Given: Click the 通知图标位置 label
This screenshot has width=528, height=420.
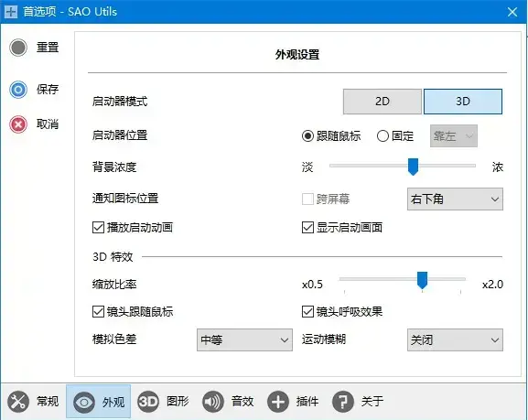Looking at the screenshot, I should click(125, 198).
